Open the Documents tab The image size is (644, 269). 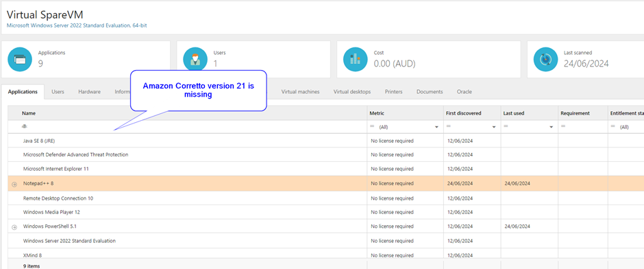coord(430,92)
